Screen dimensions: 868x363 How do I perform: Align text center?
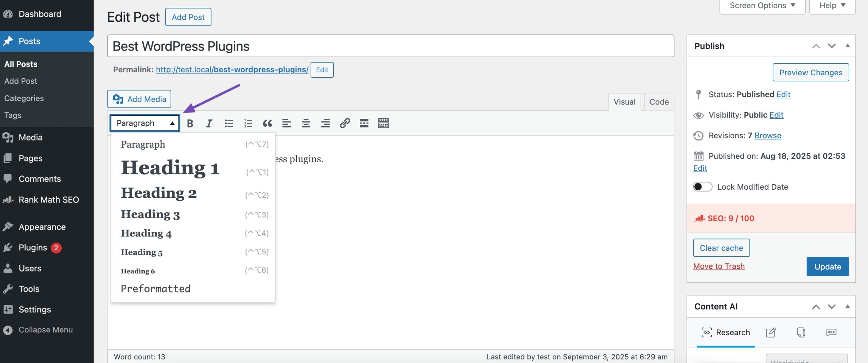click(306, 123)
